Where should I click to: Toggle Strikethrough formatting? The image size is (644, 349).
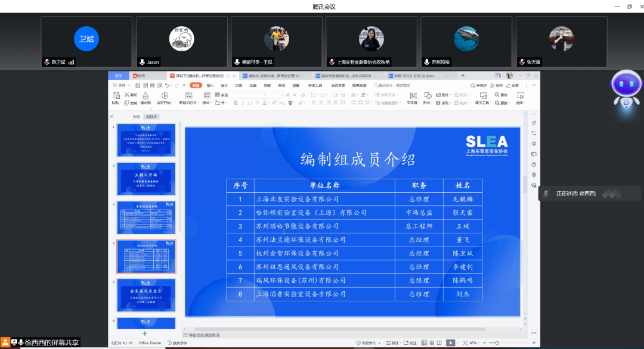coord(257,103)
